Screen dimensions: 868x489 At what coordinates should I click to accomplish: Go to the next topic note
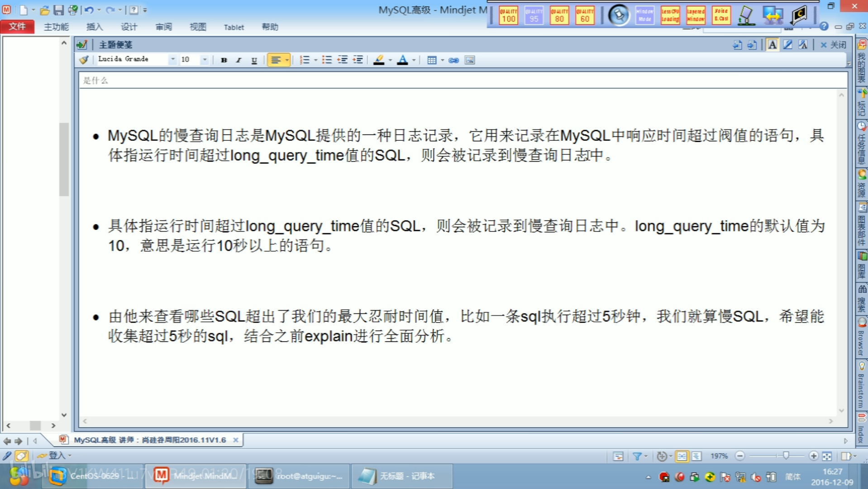click(752, 44)
